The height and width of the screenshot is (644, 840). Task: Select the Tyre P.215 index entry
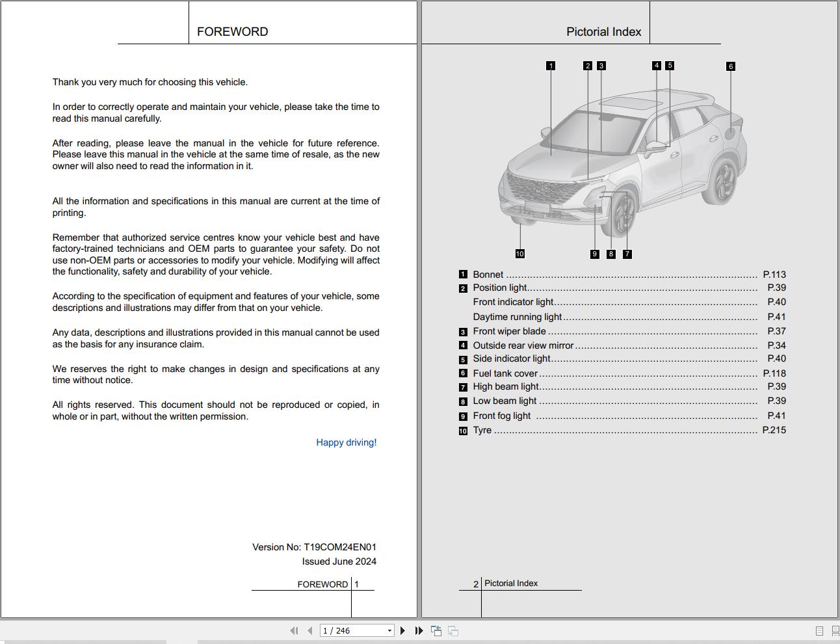click(x=482, y=430)
